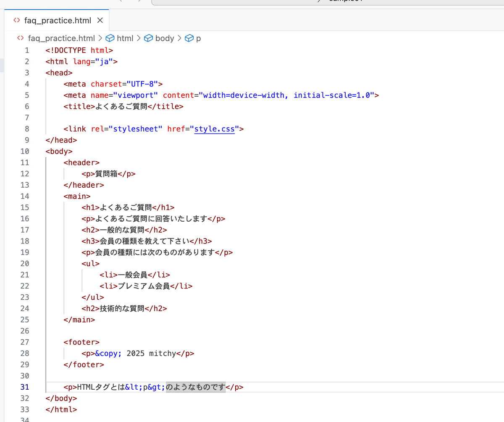
Task: Click the HTML file icon in the faq_practice.html tab
Action: pos(16,20)
